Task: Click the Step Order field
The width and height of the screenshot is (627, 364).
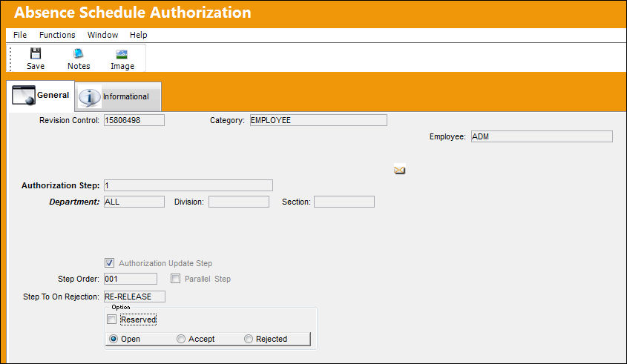Action: click(x=131, y=279)
